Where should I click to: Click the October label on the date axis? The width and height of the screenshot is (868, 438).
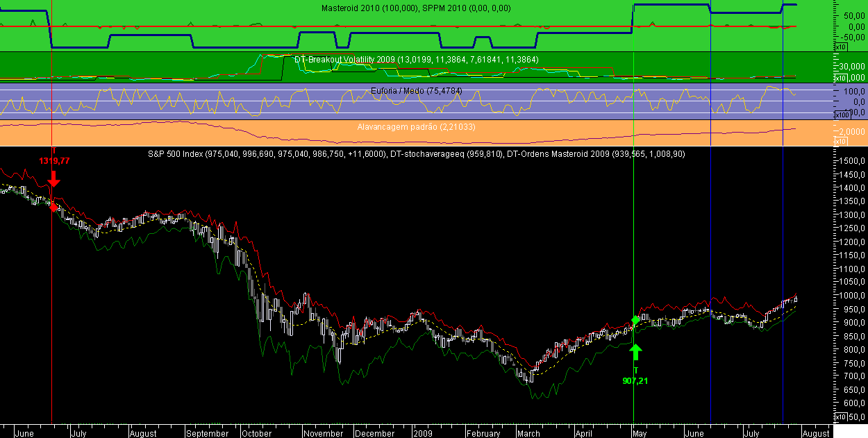pos(257,433)
